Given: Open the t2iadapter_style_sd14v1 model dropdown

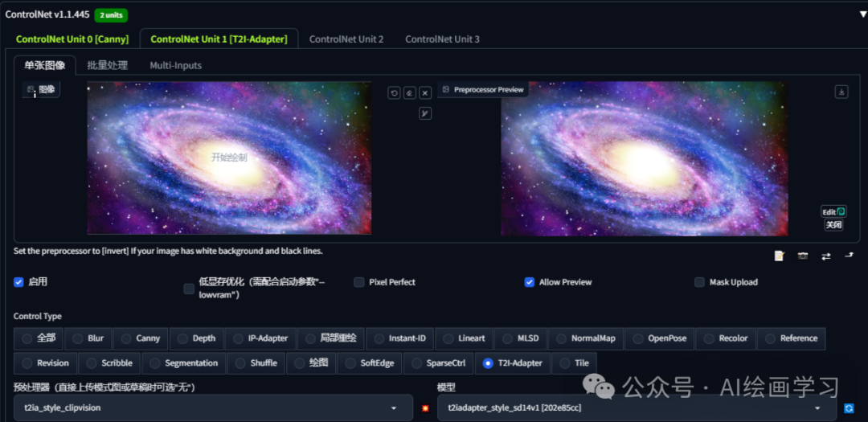Looking at the screenshot, I should [637, 408].
